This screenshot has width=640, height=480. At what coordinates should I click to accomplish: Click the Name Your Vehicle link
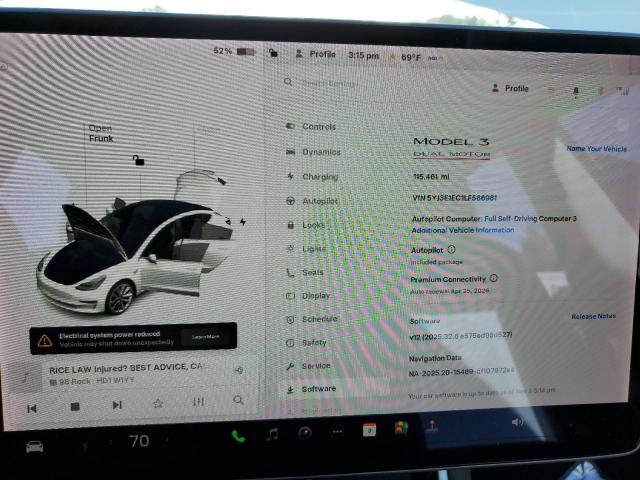tap(596, 149)
